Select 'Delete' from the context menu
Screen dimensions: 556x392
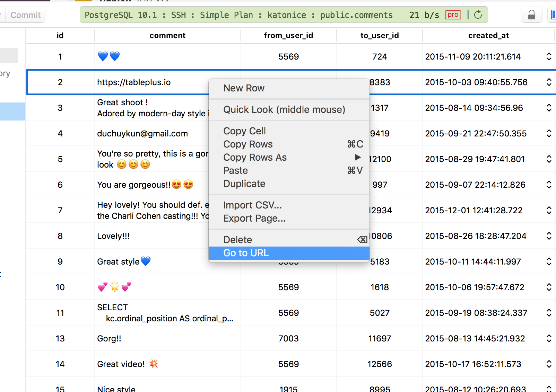238,239
